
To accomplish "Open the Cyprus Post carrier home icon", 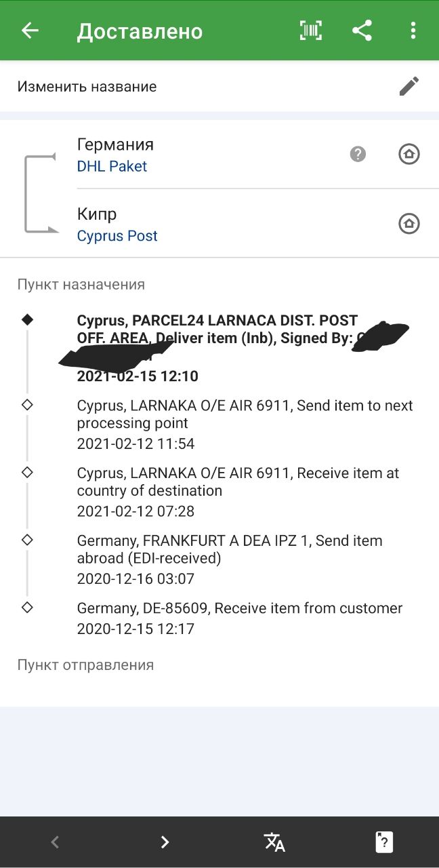I will (x=409, y=224).
